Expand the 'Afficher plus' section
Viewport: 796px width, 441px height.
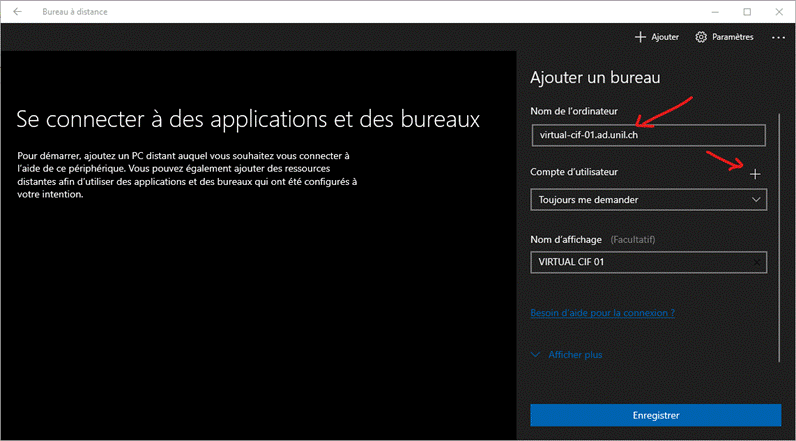574,355
